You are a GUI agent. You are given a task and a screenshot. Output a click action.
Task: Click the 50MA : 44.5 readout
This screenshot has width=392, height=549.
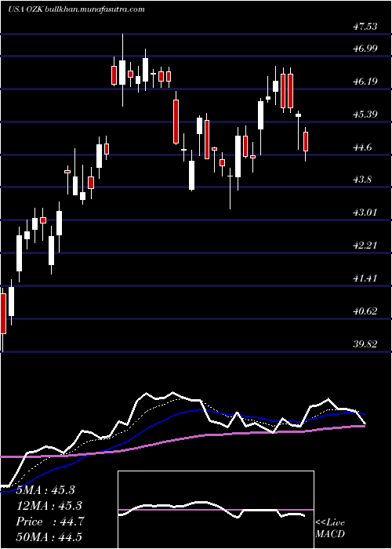(49, 536)
